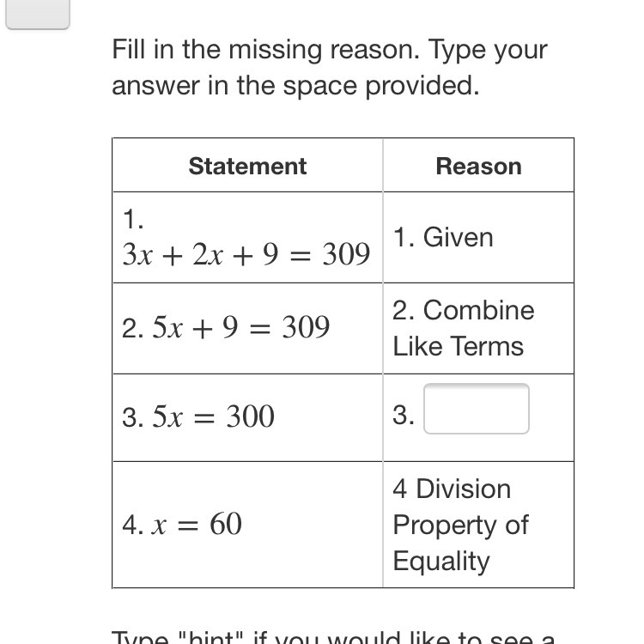Select the Statement column header
Screen dimensions: 644x644
tap(247, 166)
